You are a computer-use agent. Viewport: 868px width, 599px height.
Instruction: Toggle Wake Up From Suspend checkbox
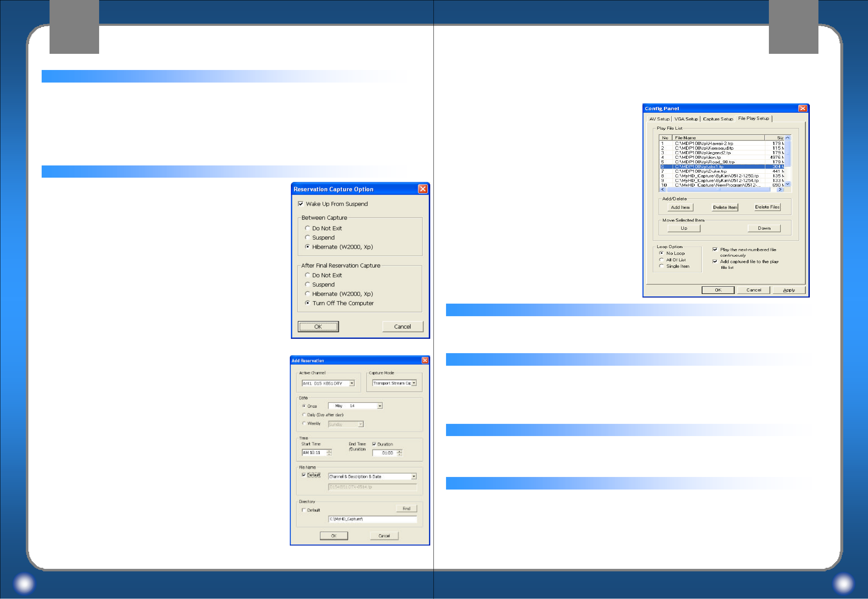pos(301,204)
